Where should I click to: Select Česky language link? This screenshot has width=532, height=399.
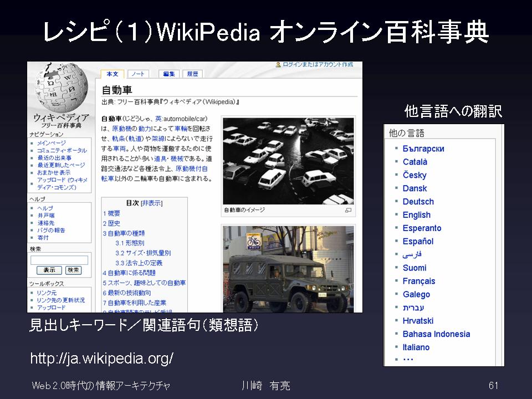pos(415,175)
